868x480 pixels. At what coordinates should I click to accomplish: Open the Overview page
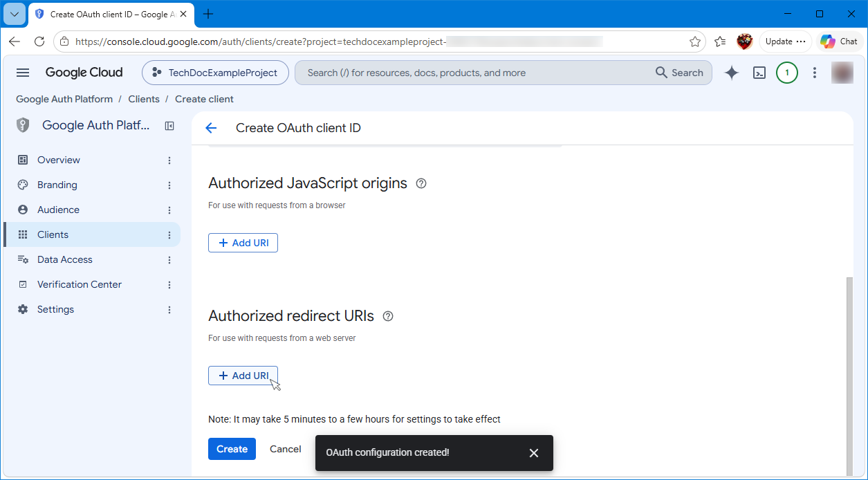[59, 160]
